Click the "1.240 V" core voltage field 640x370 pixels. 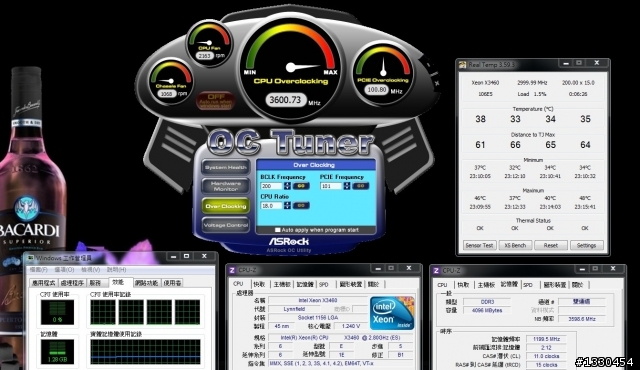tap(351, 326)
